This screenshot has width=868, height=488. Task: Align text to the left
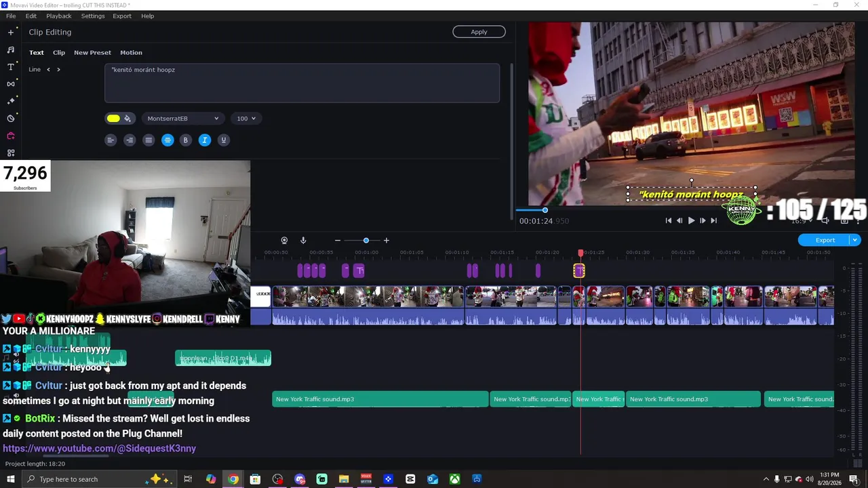pos(111,140)
